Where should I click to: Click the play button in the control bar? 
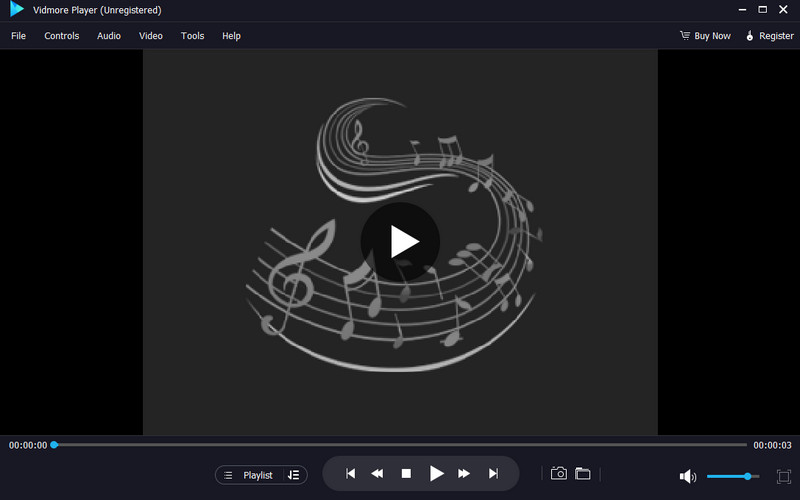(x=436, y=473)
